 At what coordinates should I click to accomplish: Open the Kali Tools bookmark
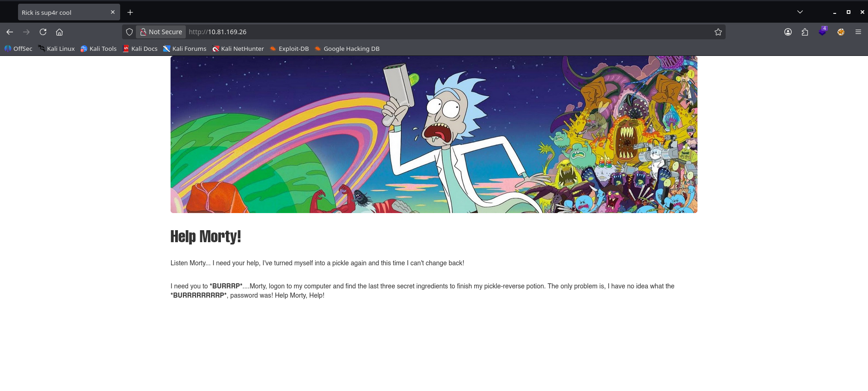[98, 49]
